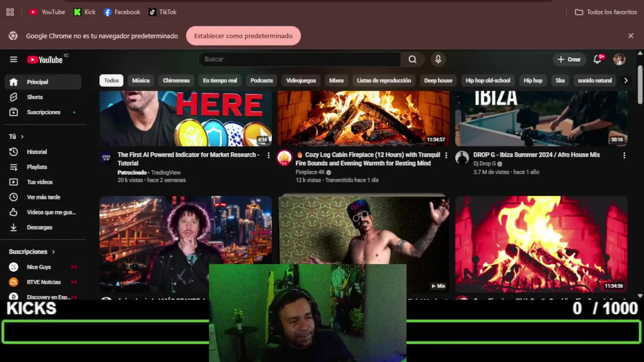Open the TikTok bookmark
The height and width of the screenshot is (362, 644).
pos(163,12)
